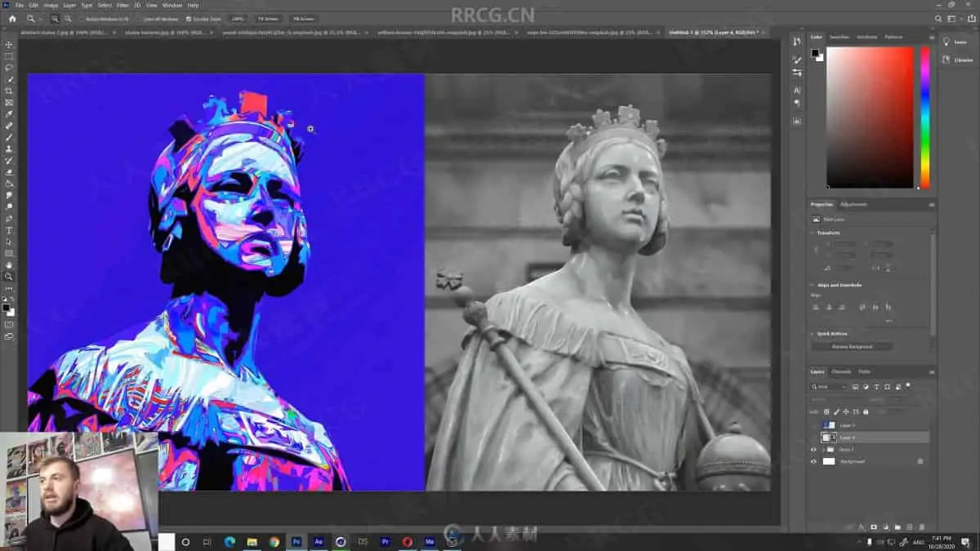Viewport: 980px width, 551px height.
Task: Collapse the Transform section in Properties
Action: point(813,233)
